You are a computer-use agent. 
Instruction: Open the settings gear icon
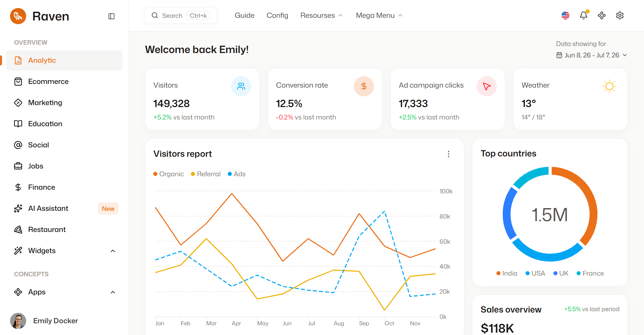coord(620,15)
